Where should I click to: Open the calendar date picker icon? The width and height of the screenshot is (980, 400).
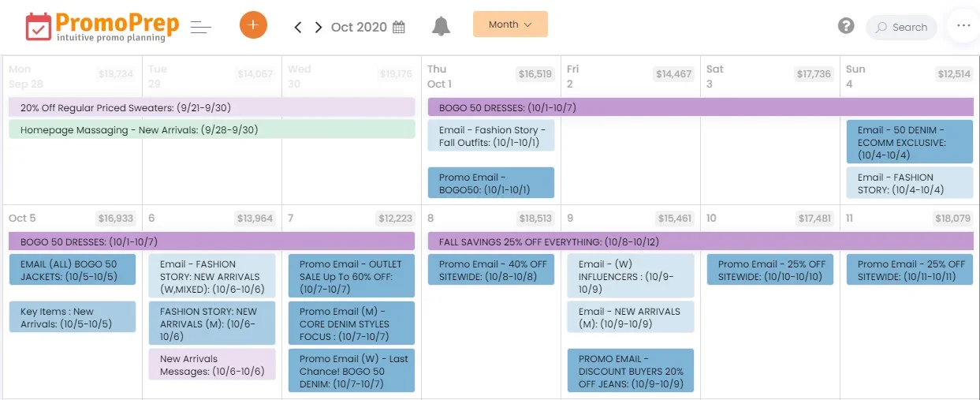[399, 28]
